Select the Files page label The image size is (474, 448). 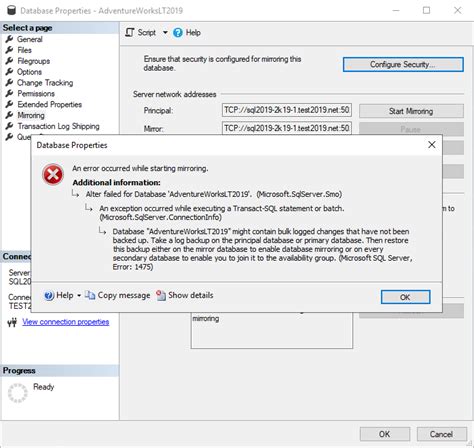(24, 50)
